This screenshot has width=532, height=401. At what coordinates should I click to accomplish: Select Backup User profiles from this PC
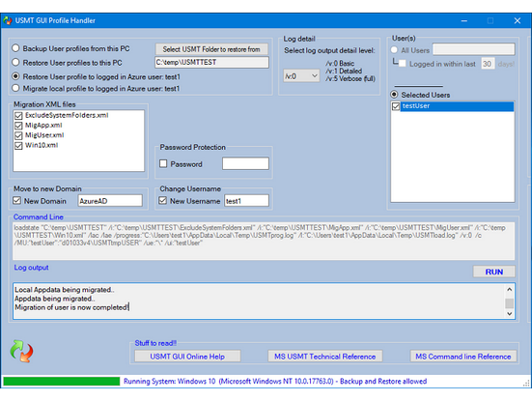pos(15,48)
